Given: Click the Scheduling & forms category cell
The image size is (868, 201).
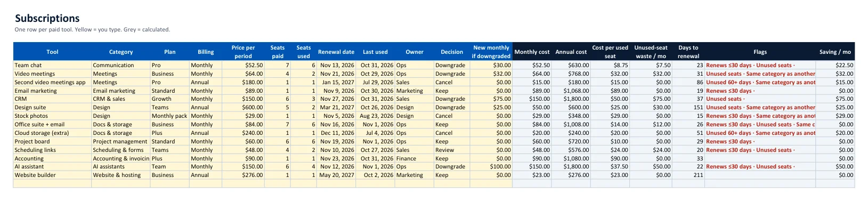Looking at the screenshot, I should click(x=121, y=150).
